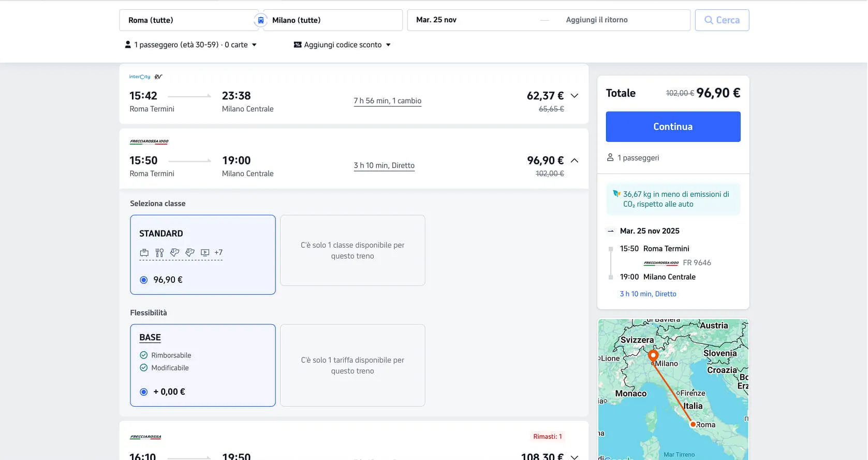The width and height of the screenshot is (868, 460).
Task: Click the Modificabile checkmark icon
Action: click(x=144, y=368)
